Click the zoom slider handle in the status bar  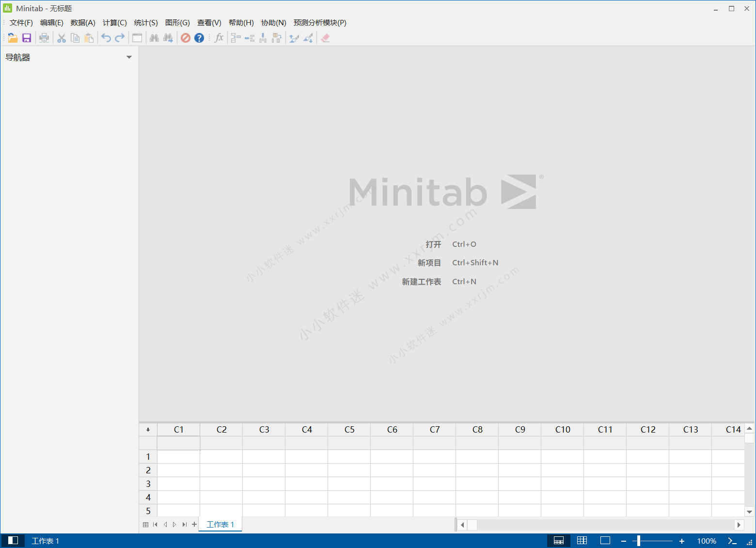pos(639,541)
